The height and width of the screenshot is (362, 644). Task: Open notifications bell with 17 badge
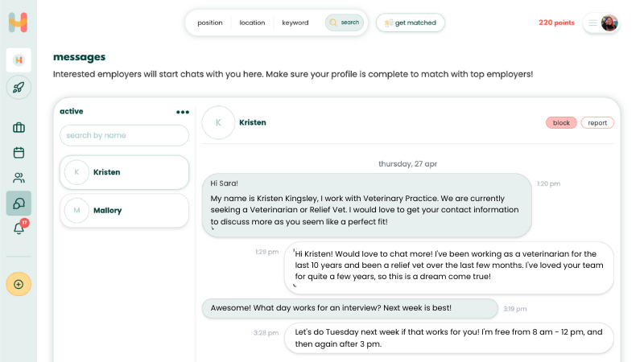pyautogui.click(x=19, y=228)
